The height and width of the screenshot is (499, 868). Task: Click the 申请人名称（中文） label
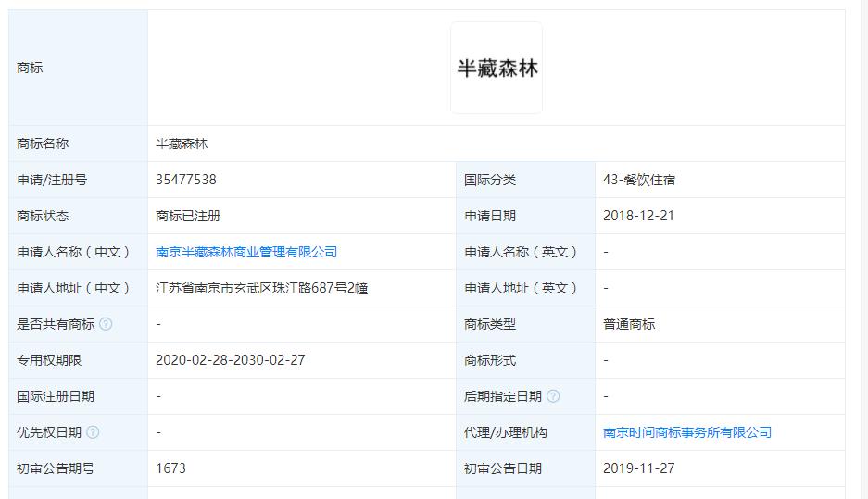73,252
